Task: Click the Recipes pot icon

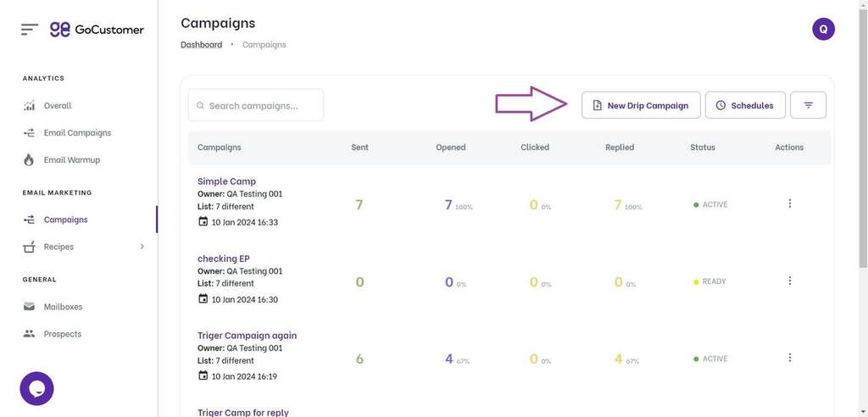Action: (x=30, y=247)
